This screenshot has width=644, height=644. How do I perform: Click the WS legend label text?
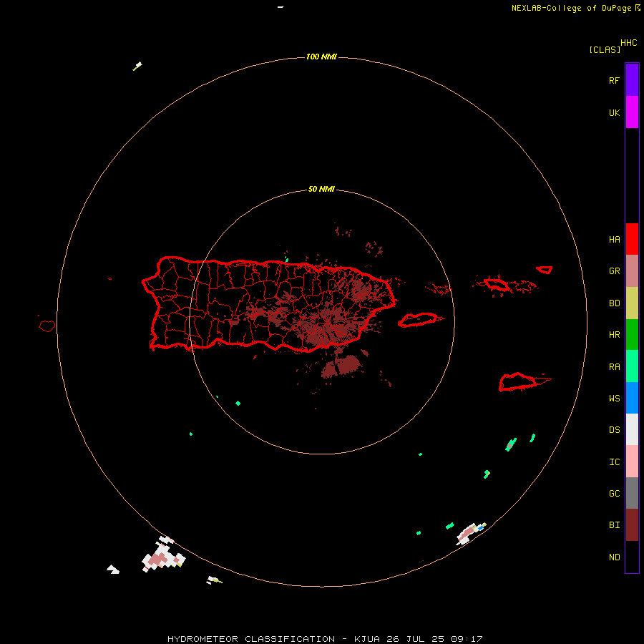[615, 398]
